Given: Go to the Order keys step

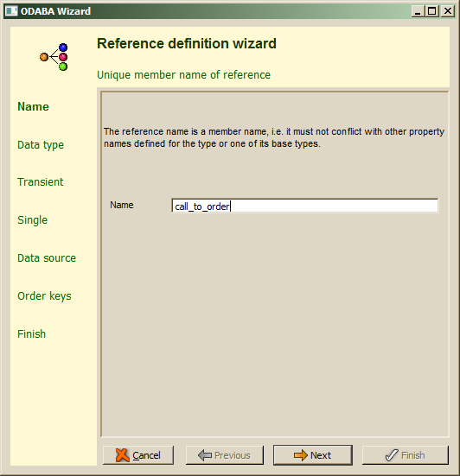Looking at the screenshot, I should [x=44, y=296].
